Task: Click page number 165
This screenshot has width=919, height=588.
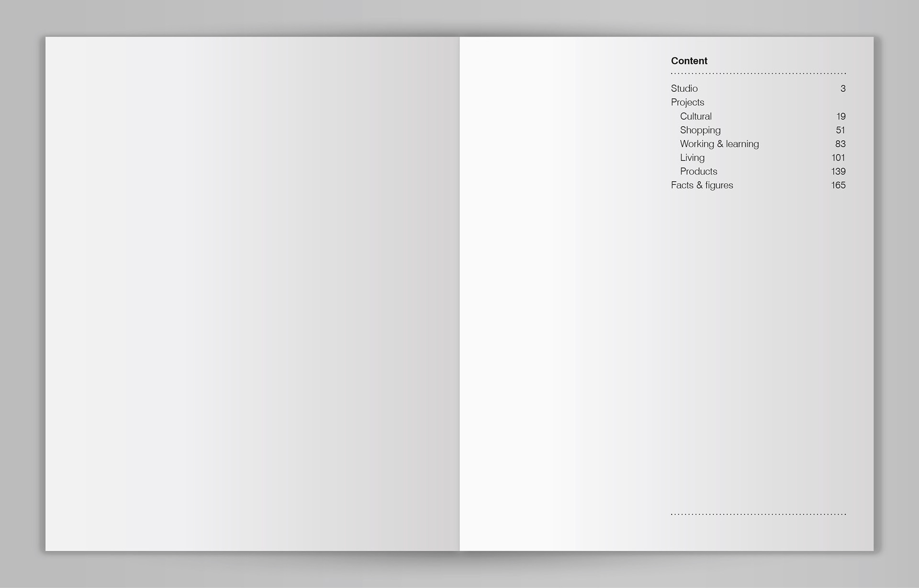Action: [x=838, y=185]
